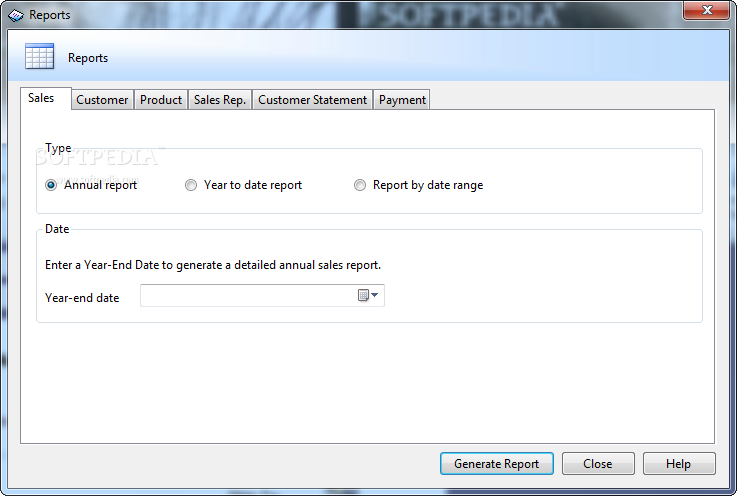Click the app icon in the title bar

pos(16,16)
